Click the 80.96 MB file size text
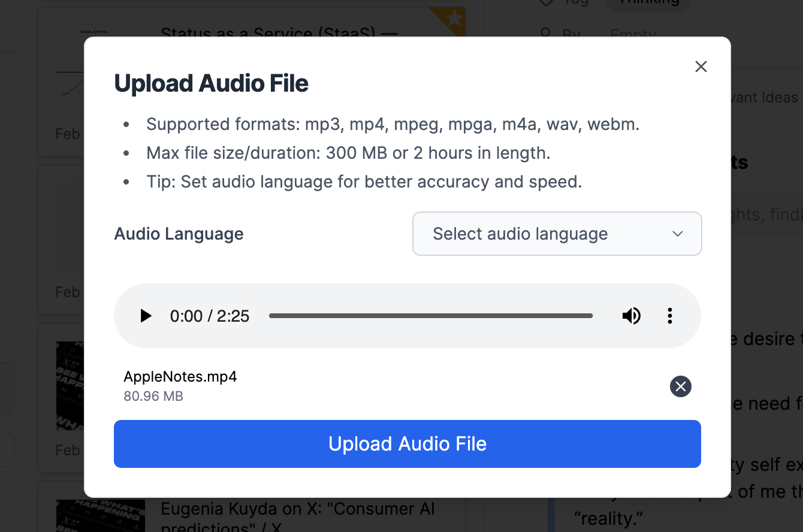Viewport: 803px width, 532px height. coord(153,396)
